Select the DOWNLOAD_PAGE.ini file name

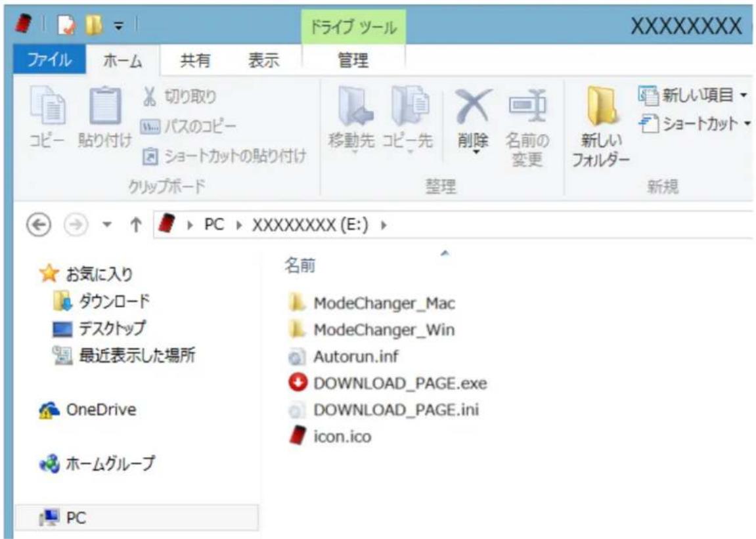[396, 410]
